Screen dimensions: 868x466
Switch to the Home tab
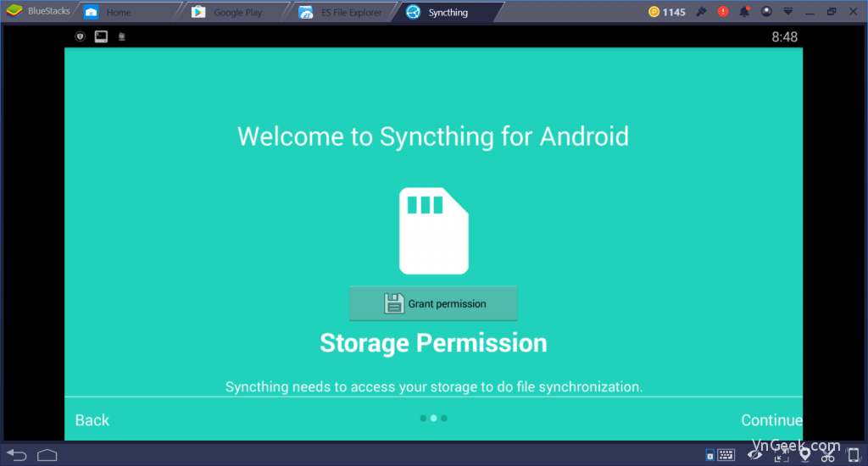click(130, 12)
